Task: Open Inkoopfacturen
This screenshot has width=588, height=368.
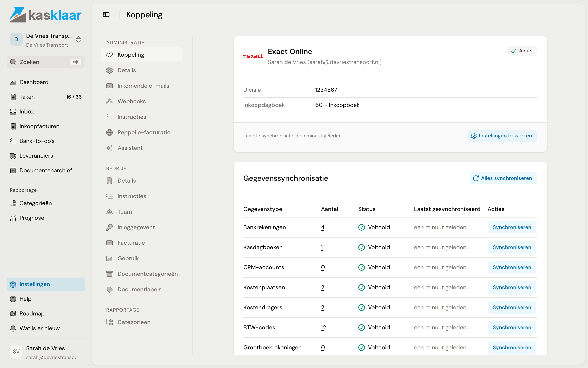Action: 46,126
